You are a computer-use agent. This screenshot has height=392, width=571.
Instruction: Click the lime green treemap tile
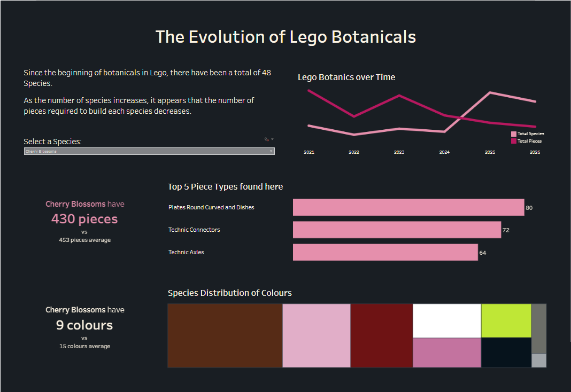click(x=506, y=320)
